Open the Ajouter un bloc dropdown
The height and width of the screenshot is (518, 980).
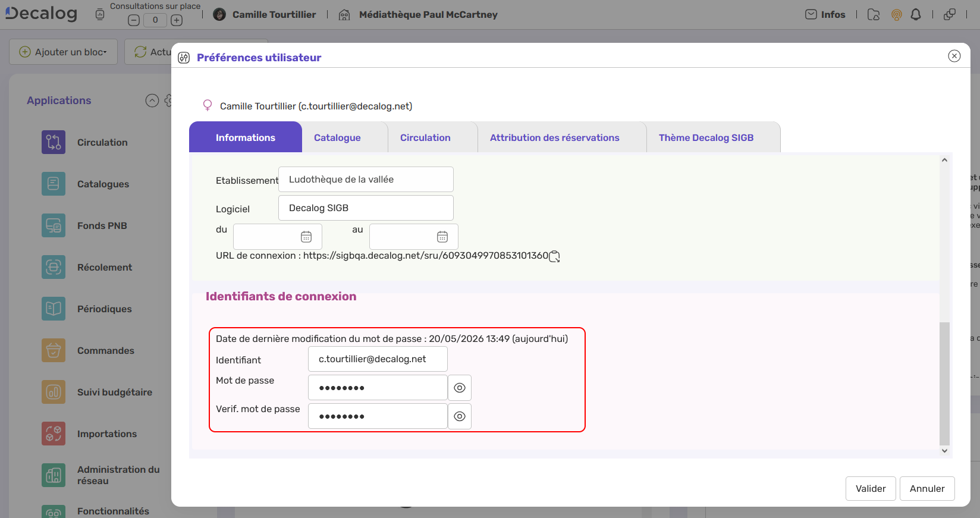[x=63, y=52]
